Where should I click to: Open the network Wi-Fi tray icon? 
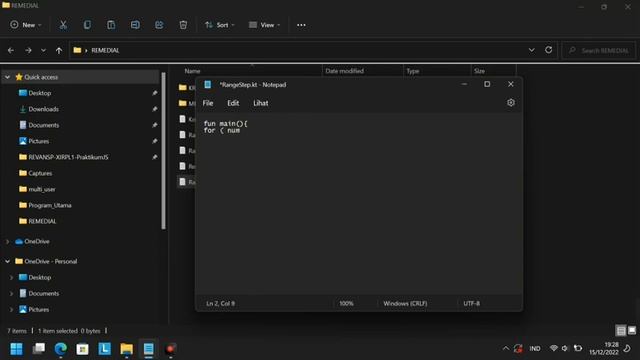[553, 348]
